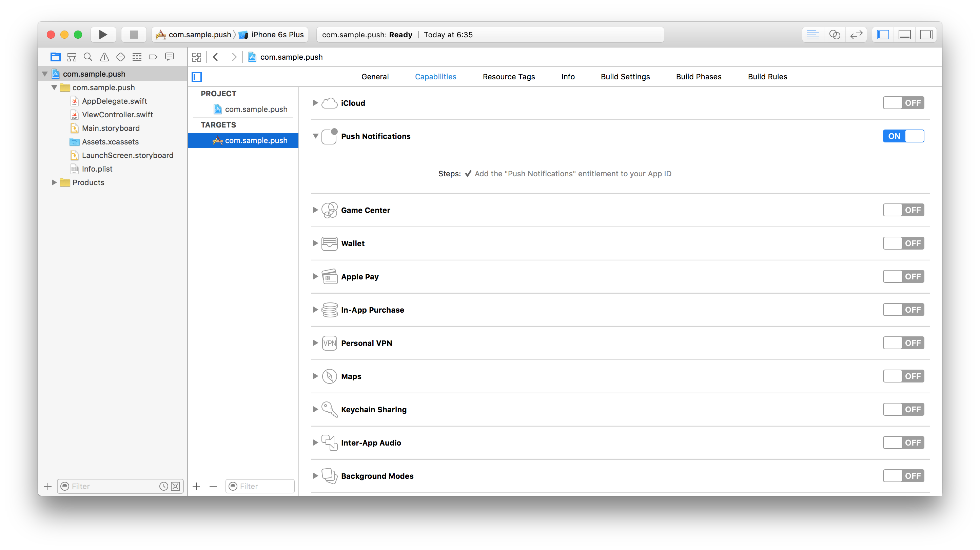Image resolution: width=980 pixels, height=550 pixels.
Task: Open the Breakpoint navigator icon
Action: tap(153, 57)
